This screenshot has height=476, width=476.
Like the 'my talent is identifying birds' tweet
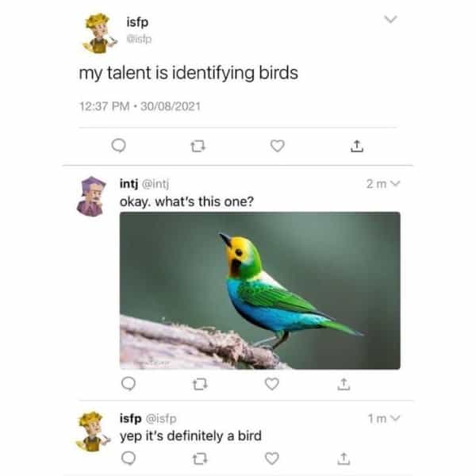point(278,146)
